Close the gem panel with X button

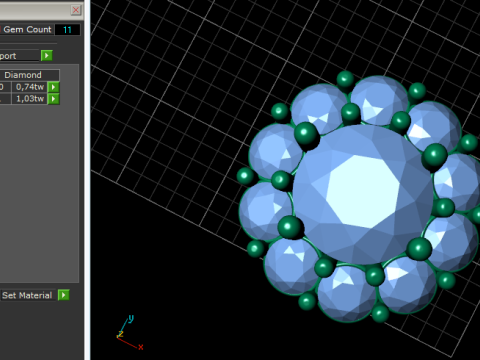pos(76,10)
